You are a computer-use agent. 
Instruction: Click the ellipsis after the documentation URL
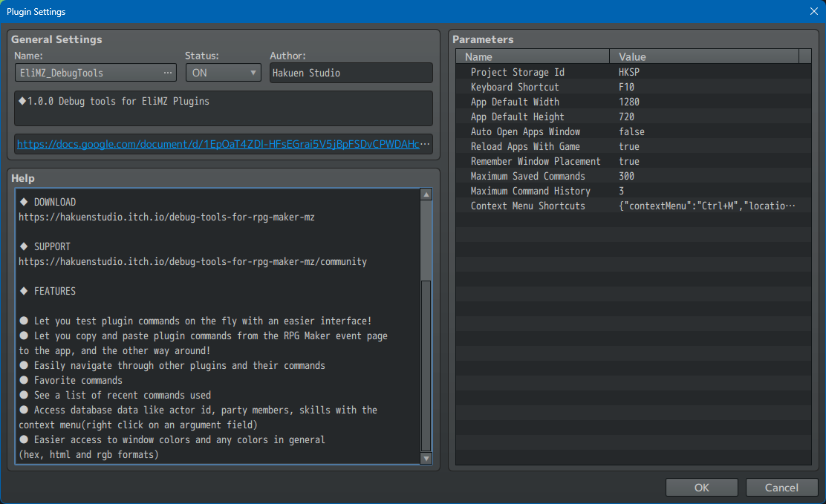point(425,144)
